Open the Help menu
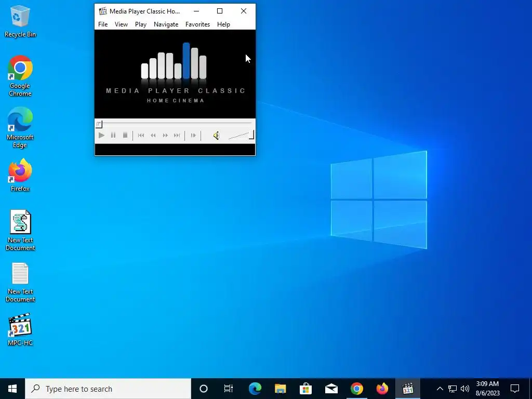Screen dimensions: 532x399 click(223, 24)
